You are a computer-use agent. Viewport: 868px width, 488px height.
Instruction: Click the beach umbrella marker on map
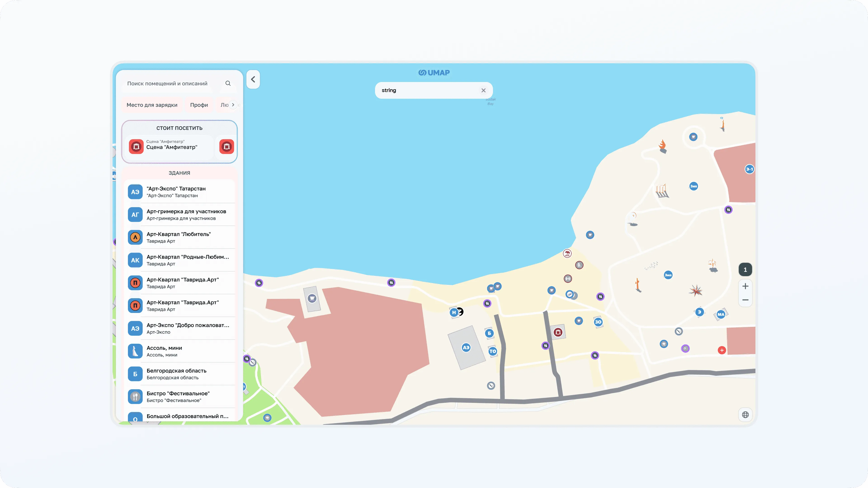(567, 253)
